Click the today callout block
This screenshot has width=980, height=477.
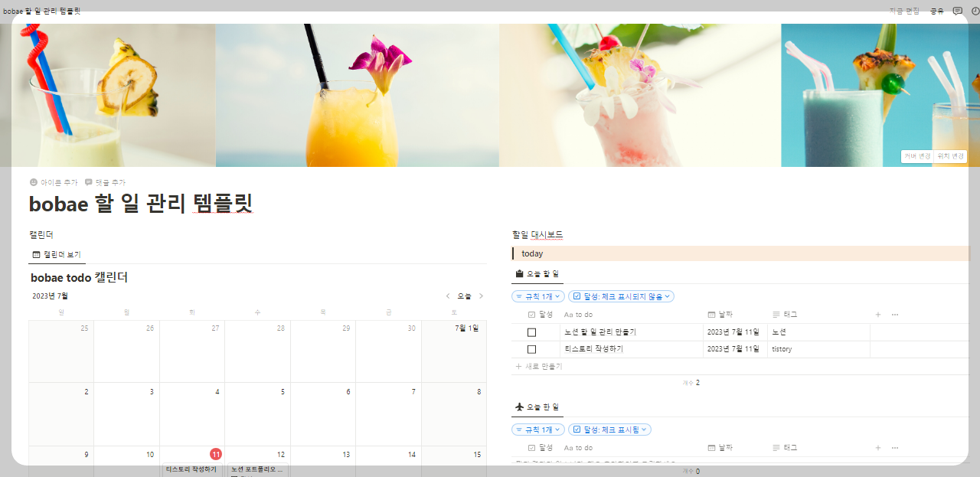740,253
